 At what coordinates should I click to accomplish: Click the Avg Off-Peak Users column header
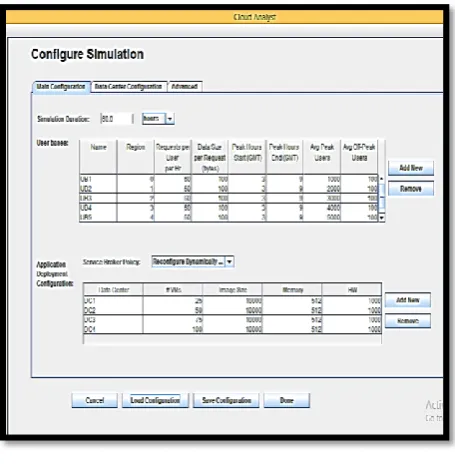(x=359, y=157)
